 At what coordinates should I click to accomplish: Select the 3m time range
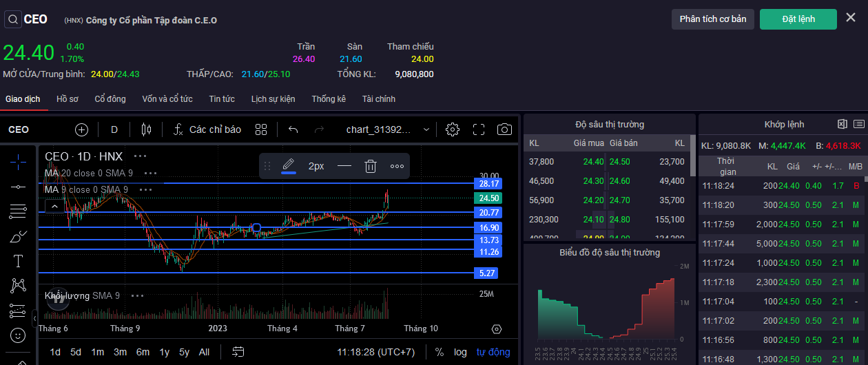click(x=120, y=352)
